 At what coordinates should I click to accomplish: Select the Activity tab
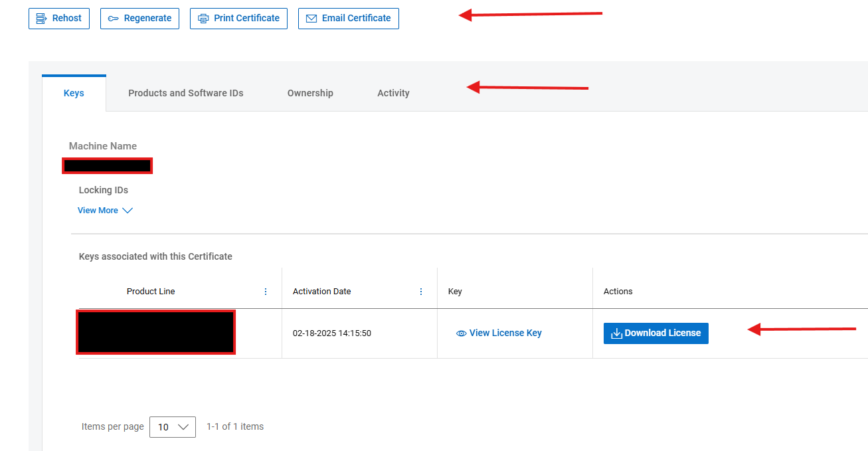392,93
